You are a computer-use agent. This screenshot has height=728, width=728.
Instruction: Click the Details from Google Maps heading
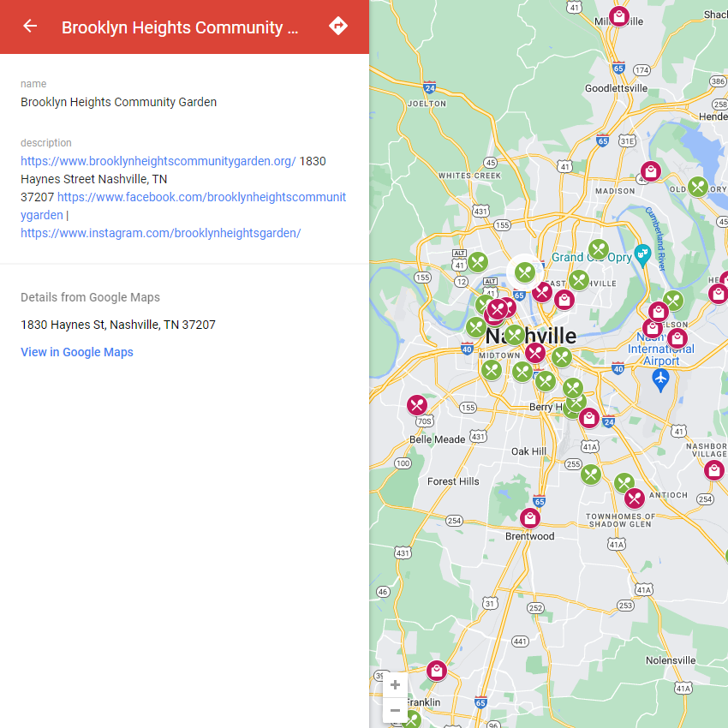tap(90, 297)
